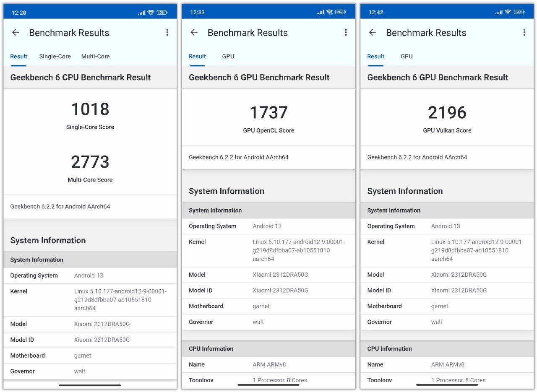
Task: Open GPU tab in Vulkan benchmark screen
Action: pos(407,56)
